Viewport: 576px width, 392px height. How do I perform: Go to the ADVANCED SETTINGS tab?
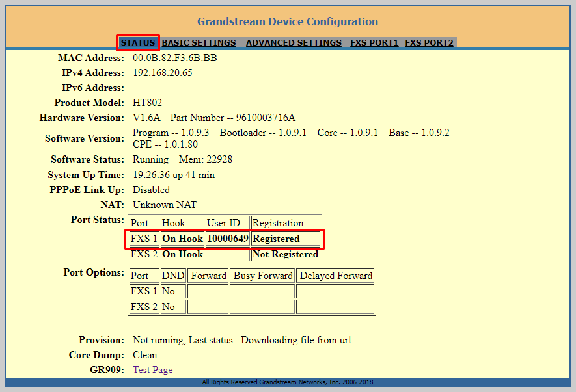click(294, 43)
